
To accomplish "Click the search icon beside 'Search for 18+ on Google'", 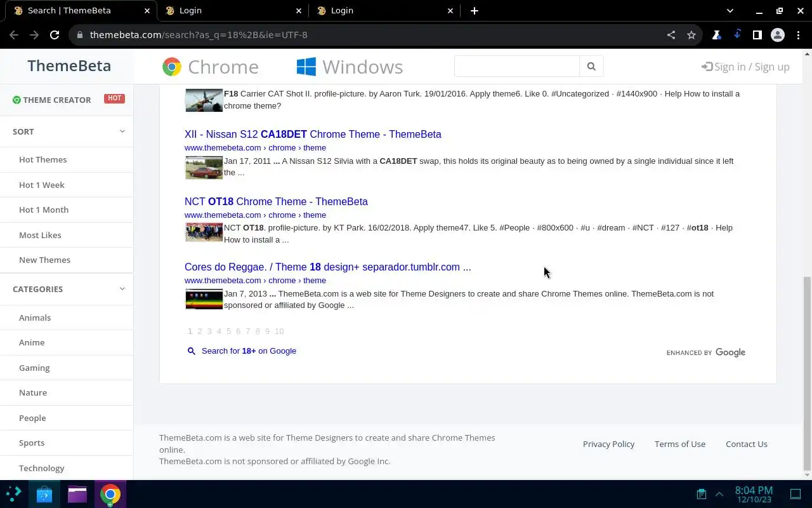I will click(191, 351).
